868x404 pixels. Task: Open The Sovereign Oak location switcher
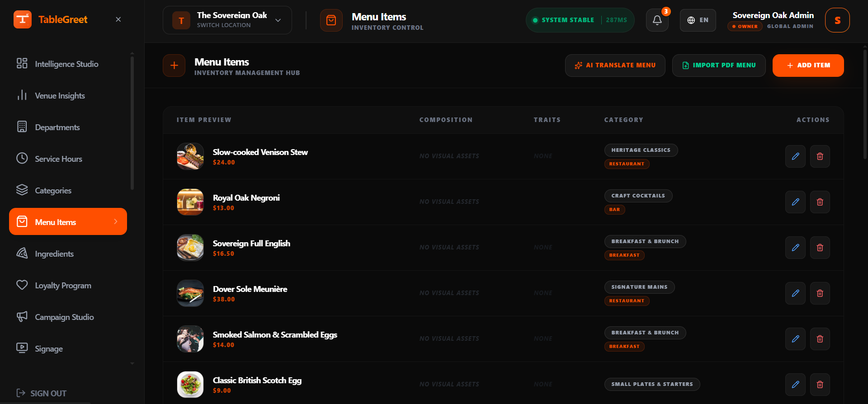[227, 20]
